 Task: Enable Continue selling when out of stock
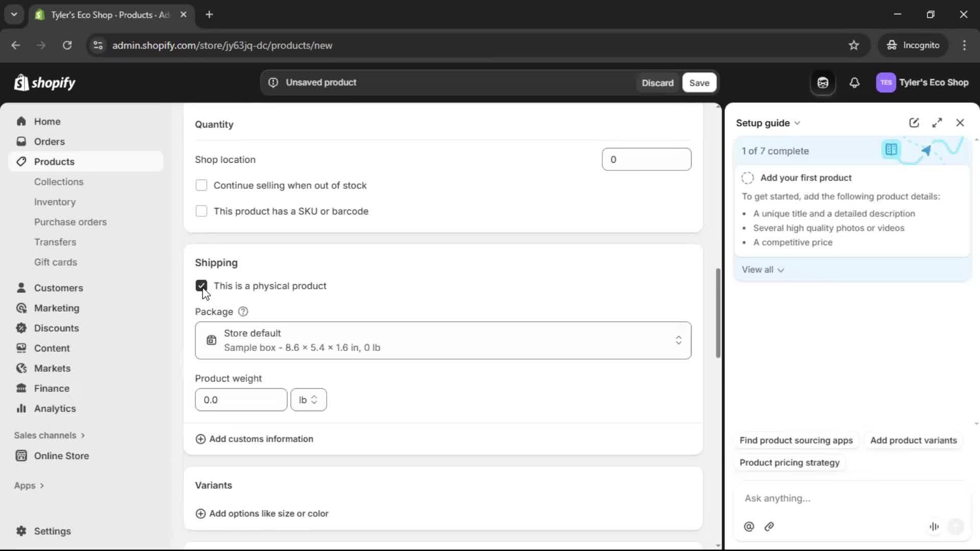[201, 185]
